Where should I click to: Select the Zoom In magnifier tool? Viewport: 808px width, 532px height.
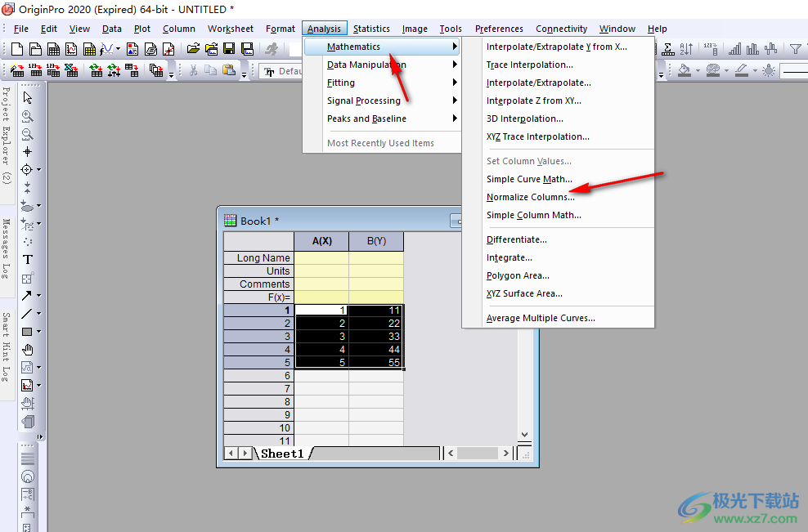click(27, 116)
